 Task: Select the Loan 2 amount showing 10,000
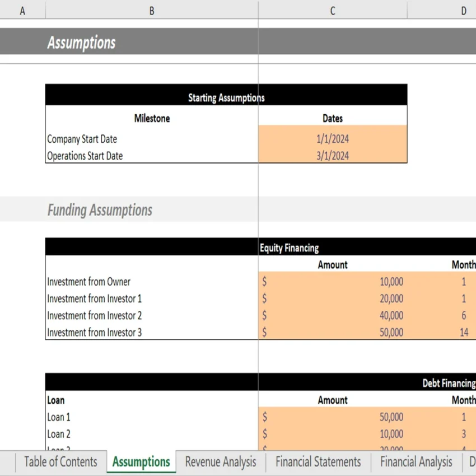click(333, 433)
